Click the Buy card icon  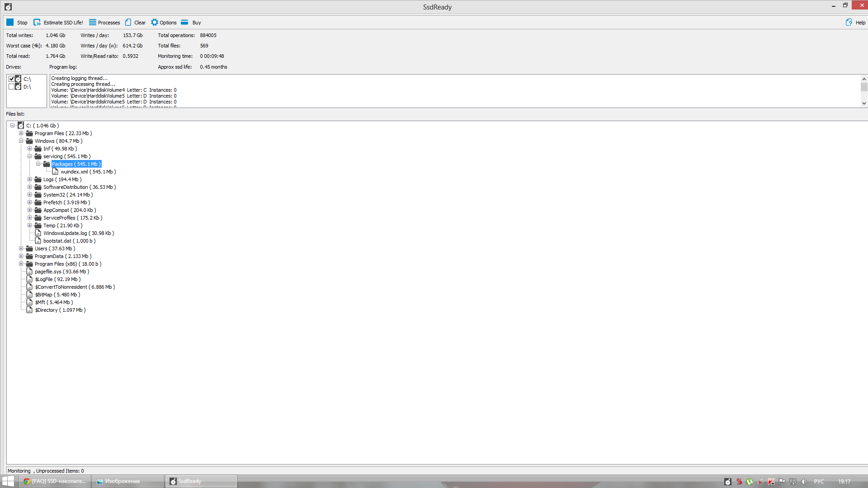click(184, 22)
